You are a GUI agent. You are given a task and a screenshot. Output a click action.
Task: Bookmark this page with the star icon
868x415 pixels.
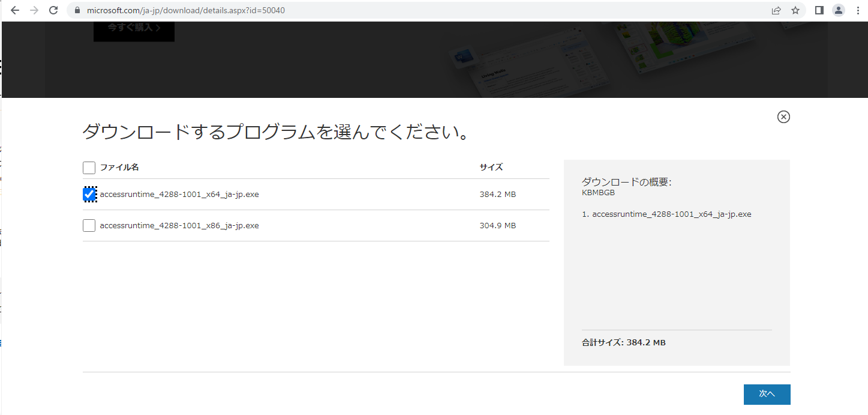click(x=795, y=10)
